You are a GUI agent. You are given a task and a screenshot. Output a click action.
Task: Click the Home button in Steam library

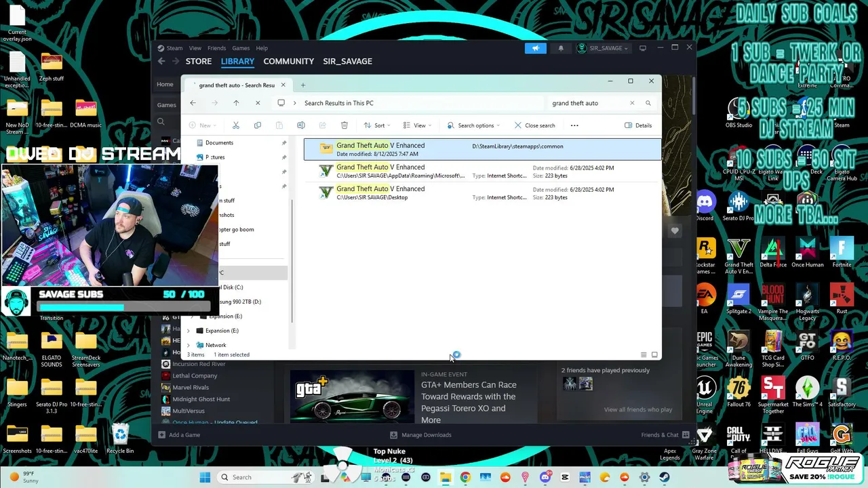(165, 85)
